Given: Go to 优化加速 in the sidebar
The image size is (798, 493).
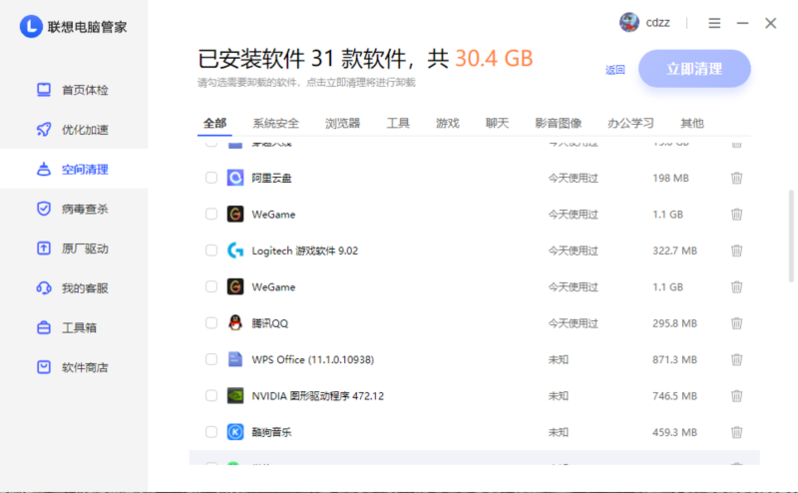Looking at the screenshot, I should [84, 130].
